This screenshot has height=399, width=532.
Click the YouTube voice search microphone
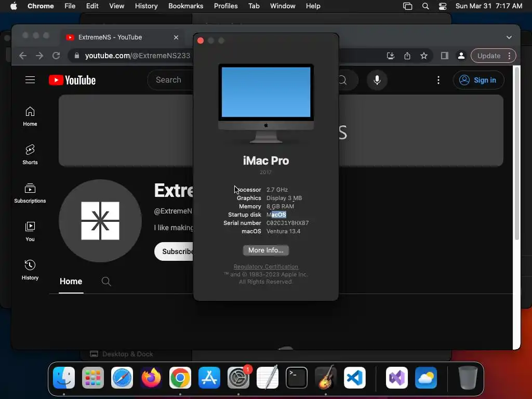377,80
